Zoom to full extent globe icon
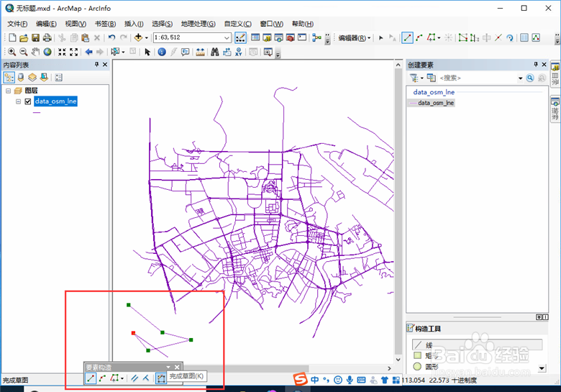 pos(47,52)
